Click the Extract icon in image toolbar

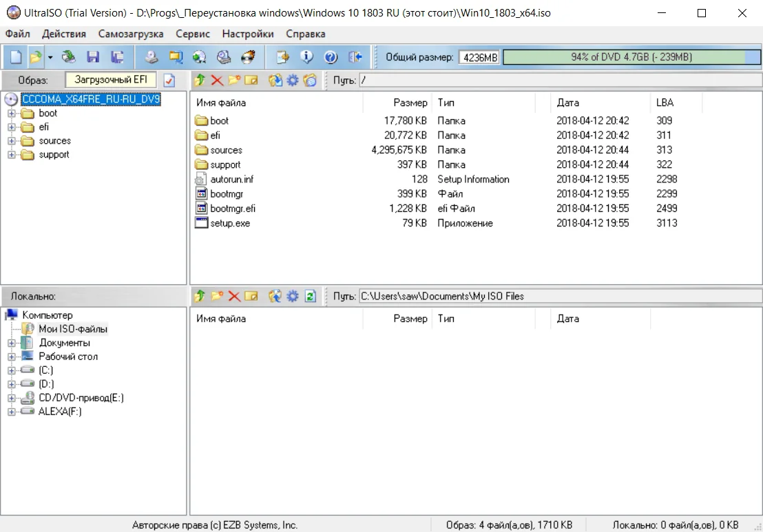click(275, 80)
